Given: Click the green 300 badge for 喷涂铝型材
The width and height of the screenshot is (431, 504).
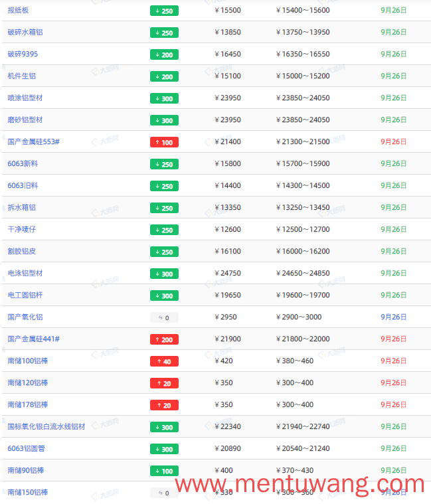Looking at the screenshot, I should (x=164, y=98).
